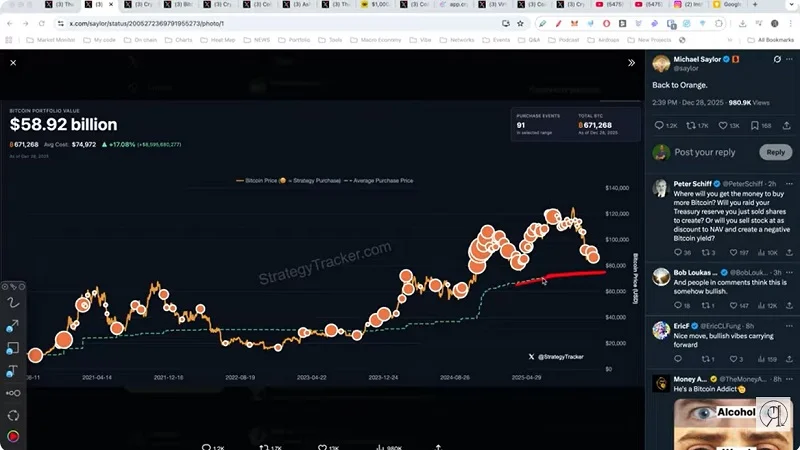Click the reply comment icon on Saylor's post
The image size is (800, 450).
[658, 126]
